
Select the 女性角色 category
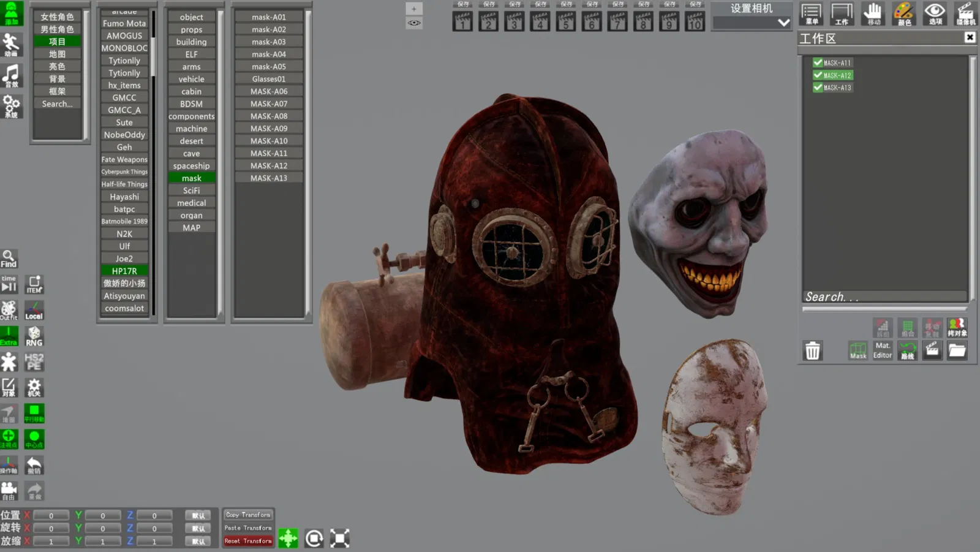pos(57,17)
